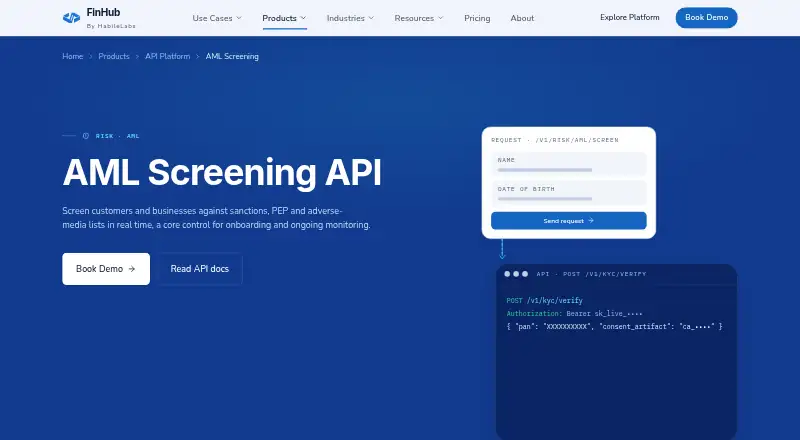
Task: Click the NAME input field
Action: coord(569,164)
